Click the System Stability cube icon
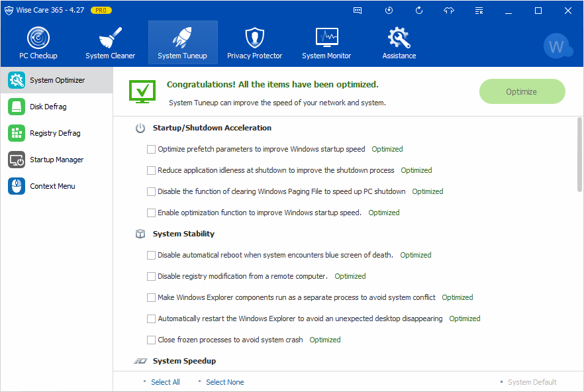Viewport: 584px width, 392px height. click(x=140, y=234)
